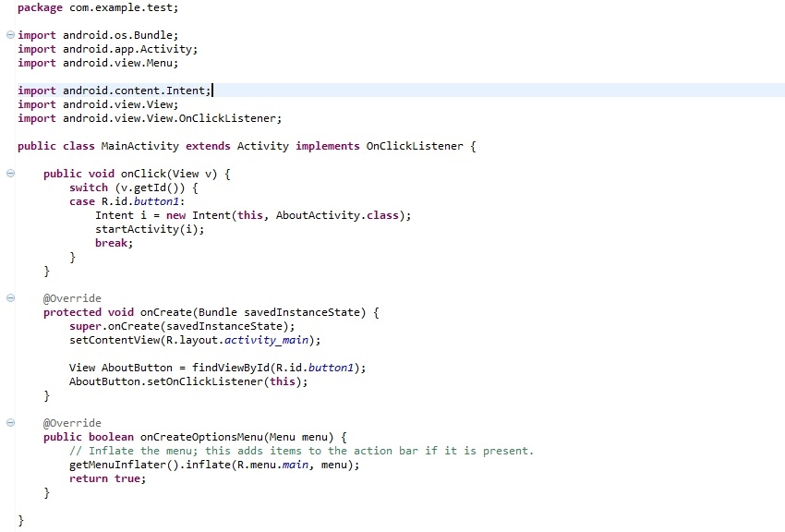Click the 'extends' keyword
The height and width of the screenshot is (532, 785).
208,146
